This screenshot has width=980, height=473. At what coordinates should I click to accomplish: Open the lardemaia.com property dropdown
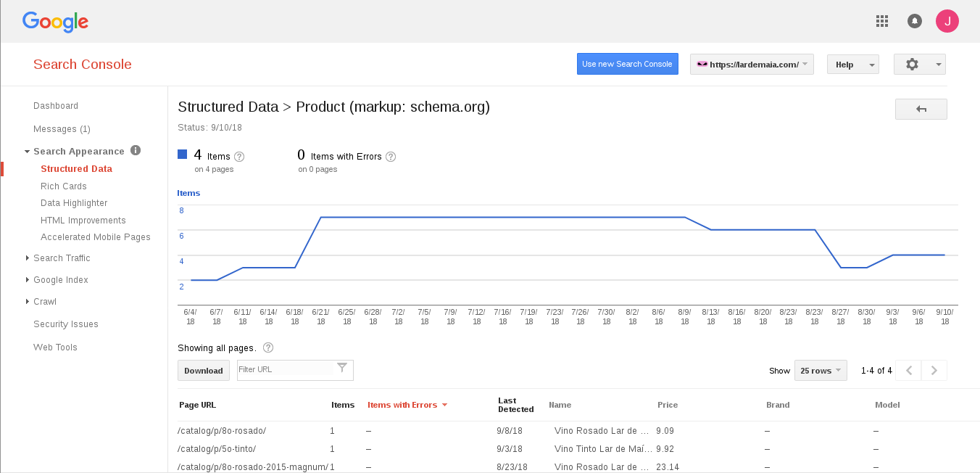(x=752, y=64)
